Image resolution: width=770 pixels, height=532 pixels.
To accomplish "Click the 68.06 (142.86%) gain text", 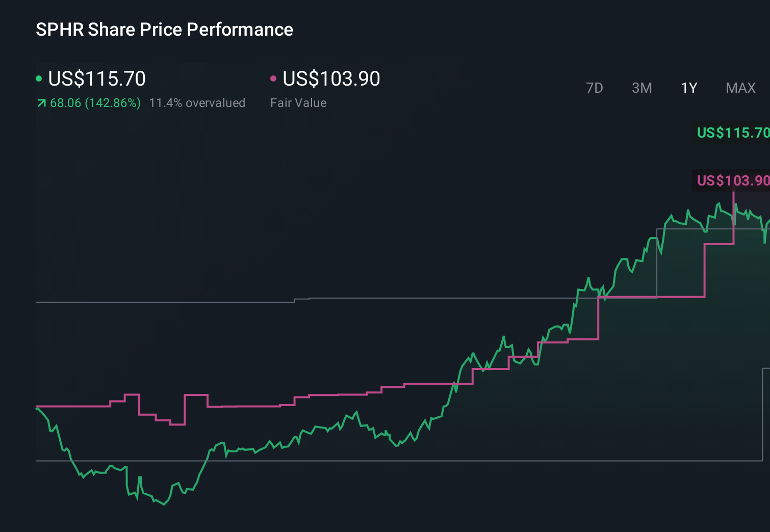I will pos(95,102).
